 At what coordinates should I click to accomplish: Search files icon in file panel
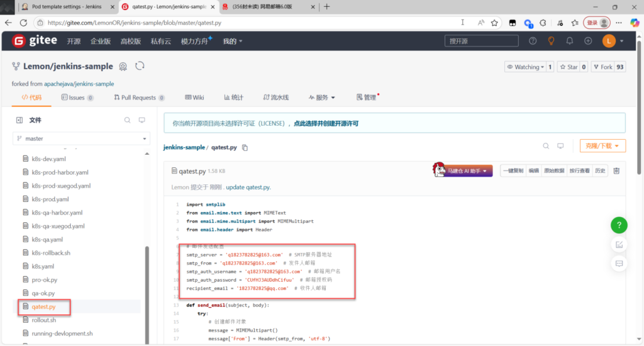click(127, 120)
